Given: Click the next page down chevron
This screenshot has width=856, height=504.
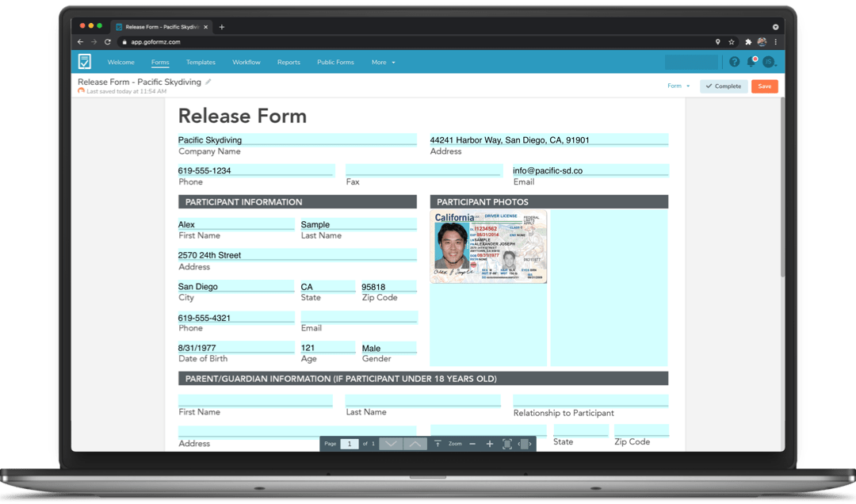Looking at the screenshot, I should tap(391, 443).
